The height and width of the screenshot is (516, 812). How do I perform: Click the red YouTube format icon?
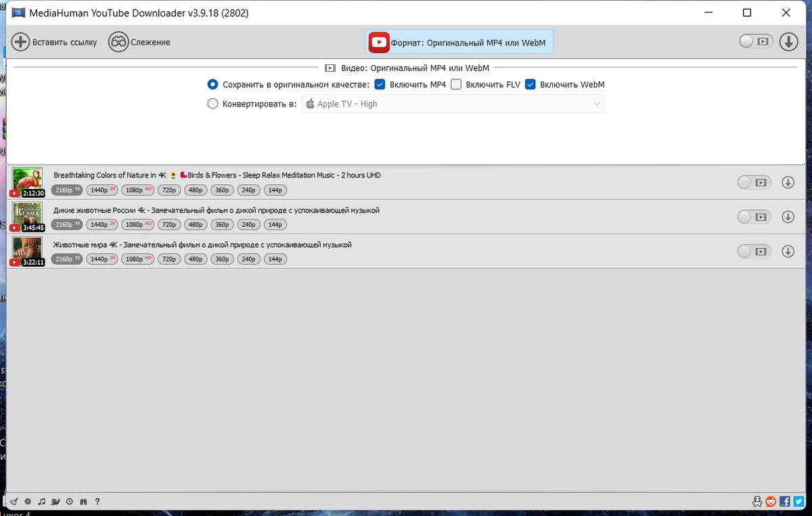(379, 42)
